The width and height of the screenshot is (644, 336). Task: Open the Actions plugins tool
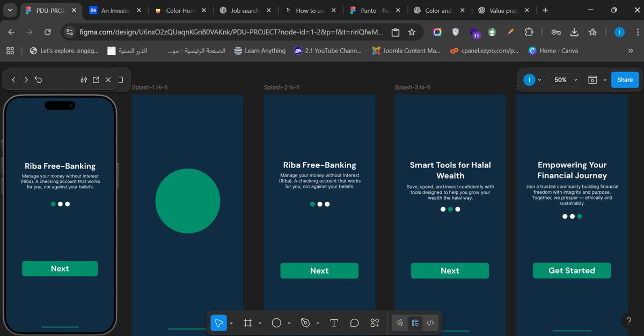[375, 323]
